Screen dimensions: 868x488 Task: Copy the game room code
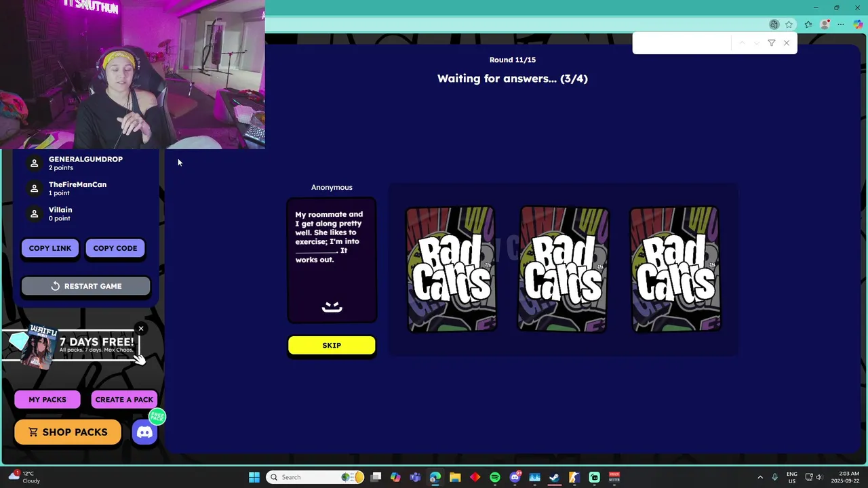point(115,248)
